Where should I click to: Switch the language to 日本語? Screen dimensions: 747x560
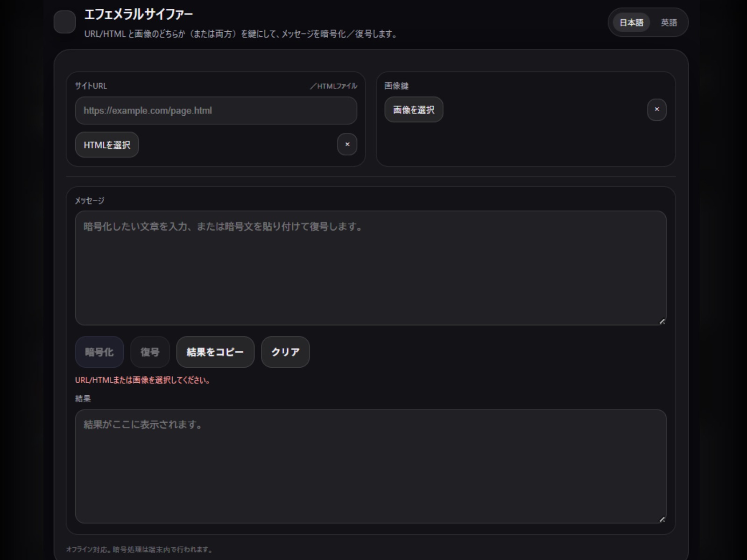(631, 22)
